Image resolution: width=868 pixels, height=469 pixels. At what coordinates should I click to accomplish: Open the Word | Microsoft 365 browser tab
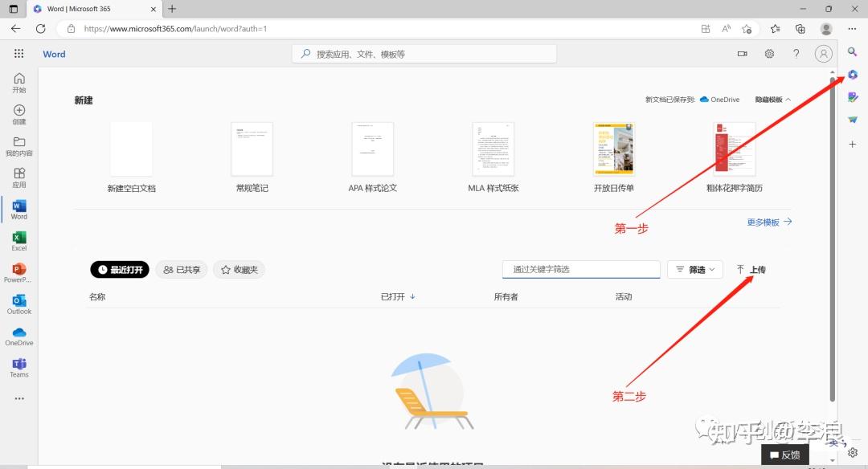pos(95,9)
